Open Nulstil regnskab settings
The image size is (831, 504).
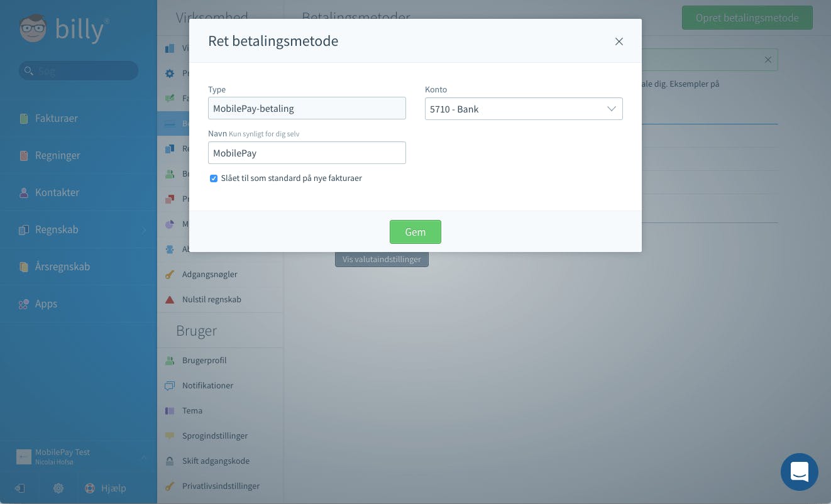coord(212,299)
